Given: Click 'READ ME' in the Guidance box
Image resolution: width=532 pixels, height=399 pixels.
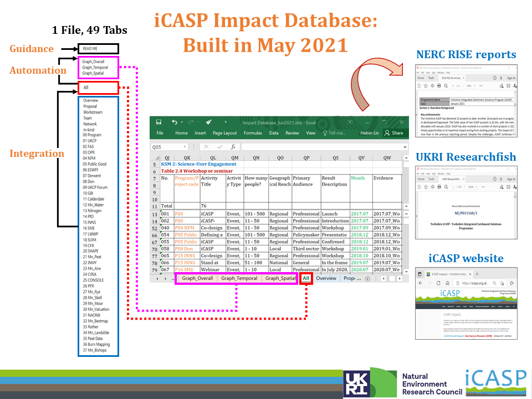Looking at the screenshot, I should [90, 49].
